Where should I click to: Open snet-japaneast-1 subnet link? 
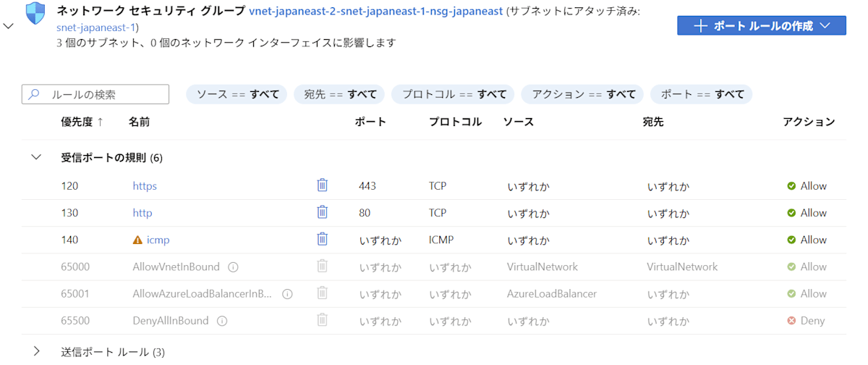[96, 28]
